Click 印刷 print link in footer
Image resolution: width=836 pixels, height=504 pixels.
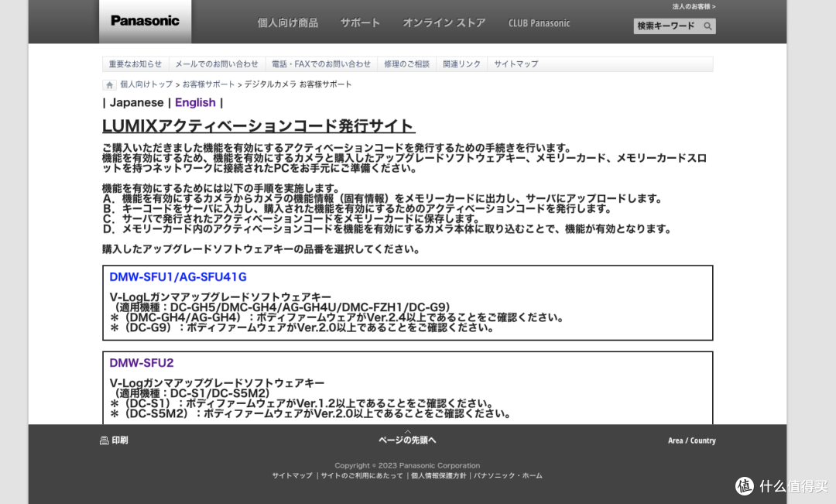(120, 441)
